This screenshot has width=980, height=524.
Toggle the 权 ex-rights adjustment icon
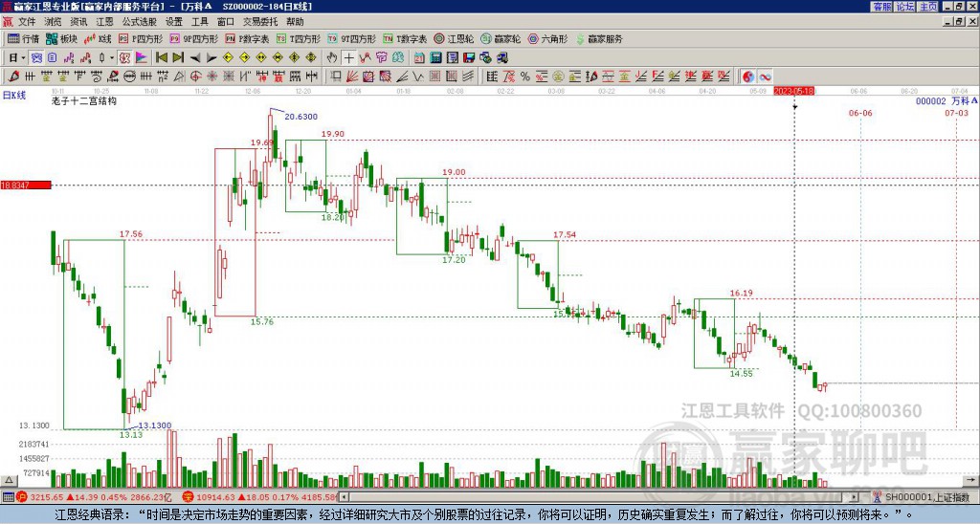[x=124, y=58]
